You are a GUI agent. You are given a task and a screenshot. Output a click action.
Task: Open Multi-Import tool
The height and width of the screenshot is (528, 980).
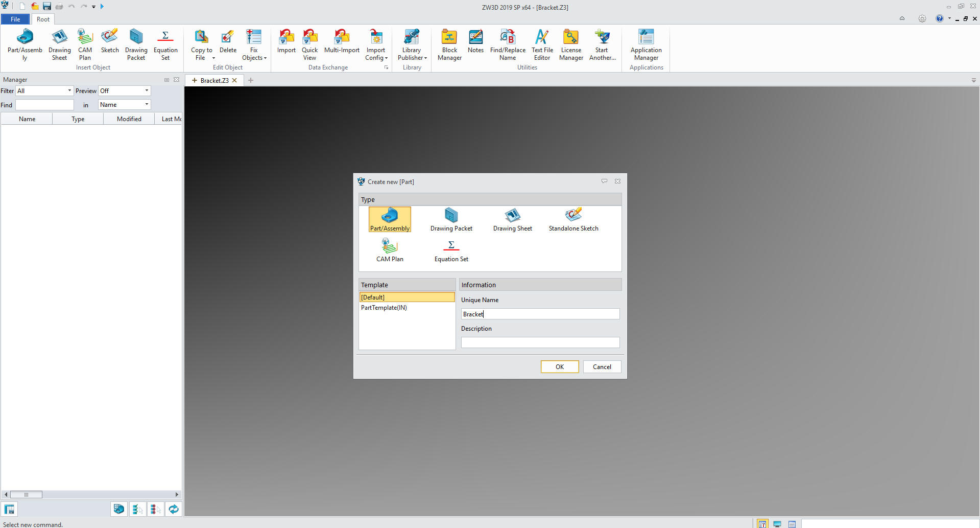342,41
